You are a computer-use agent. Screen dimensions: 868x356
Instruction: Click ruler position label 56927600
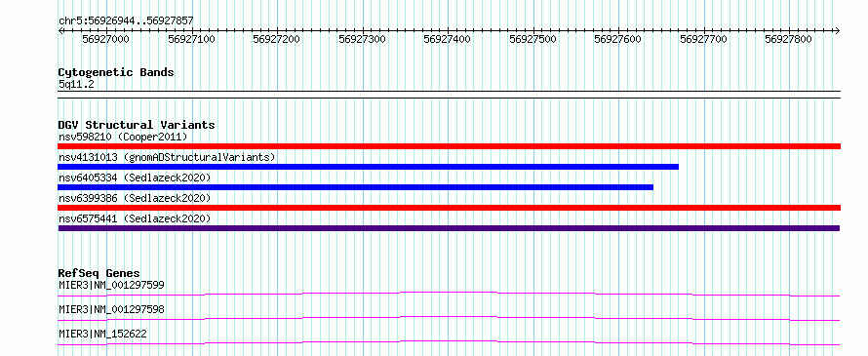[617, 39]
